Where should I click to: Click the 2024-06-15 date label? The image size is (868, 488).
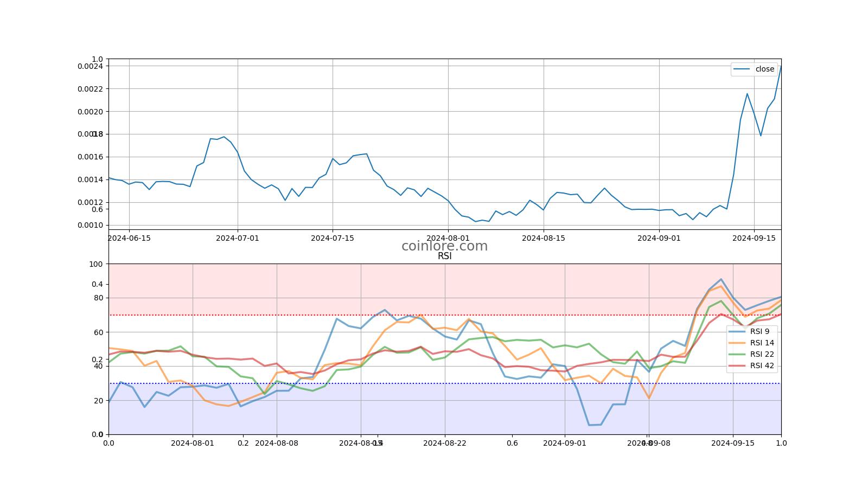pyautogui.click(x=129, y=238)
